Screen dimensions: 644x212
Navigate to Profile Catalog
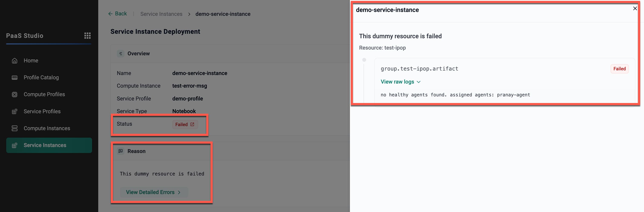(41, 78)
